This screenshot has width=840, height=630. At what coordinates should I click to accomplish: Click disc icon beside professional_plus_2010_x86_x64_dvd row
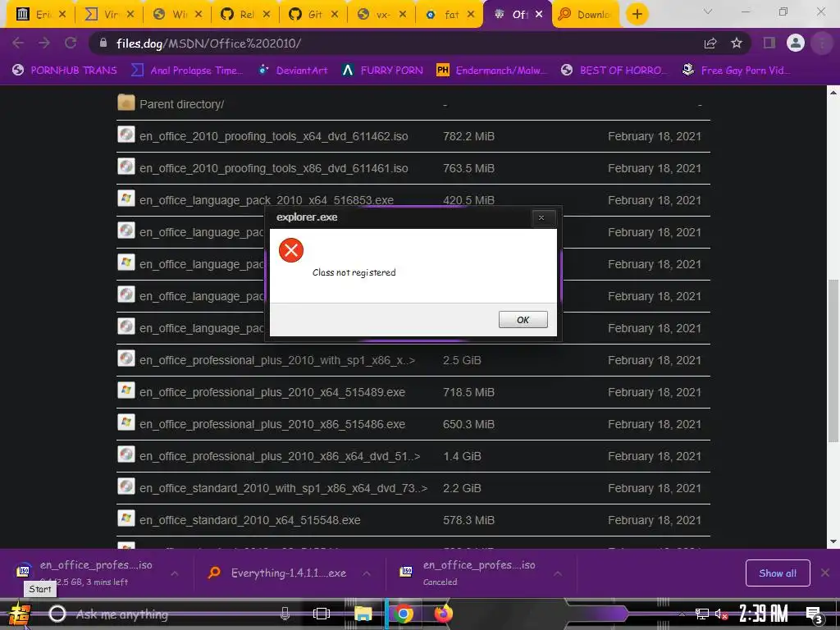(126, 454)
